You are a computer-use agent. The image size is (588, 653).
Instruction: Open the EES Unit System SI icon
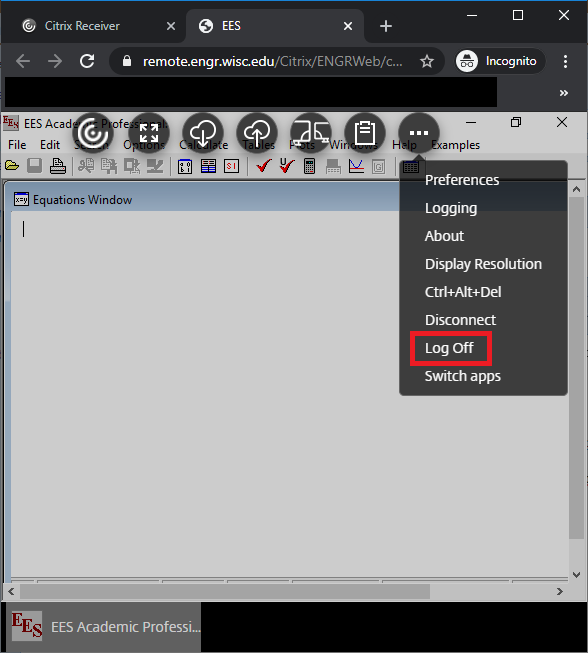(232, 167)
